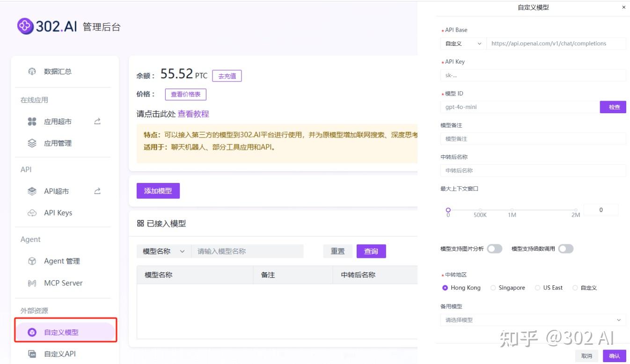
Task: Click the 请输入模型名称 search field
Action: (248, 251)
